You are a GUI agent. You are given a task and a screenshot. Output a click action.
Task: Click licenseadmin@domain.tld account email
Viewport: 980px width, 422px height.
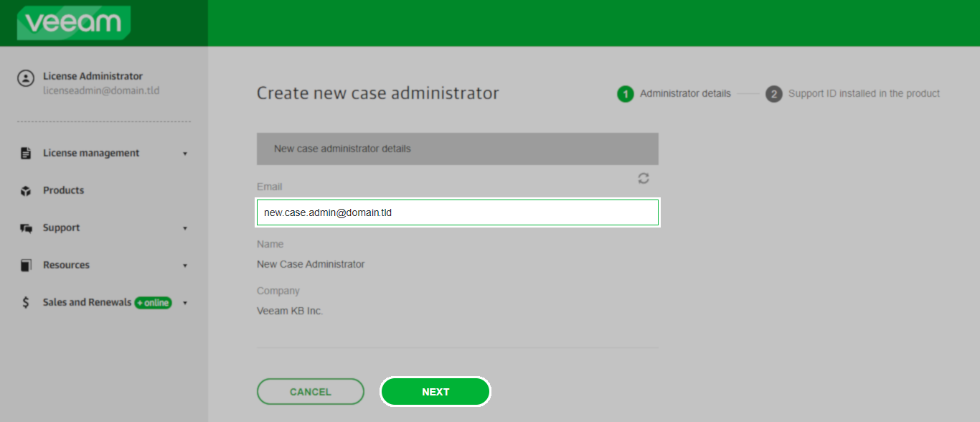point(101,90)
